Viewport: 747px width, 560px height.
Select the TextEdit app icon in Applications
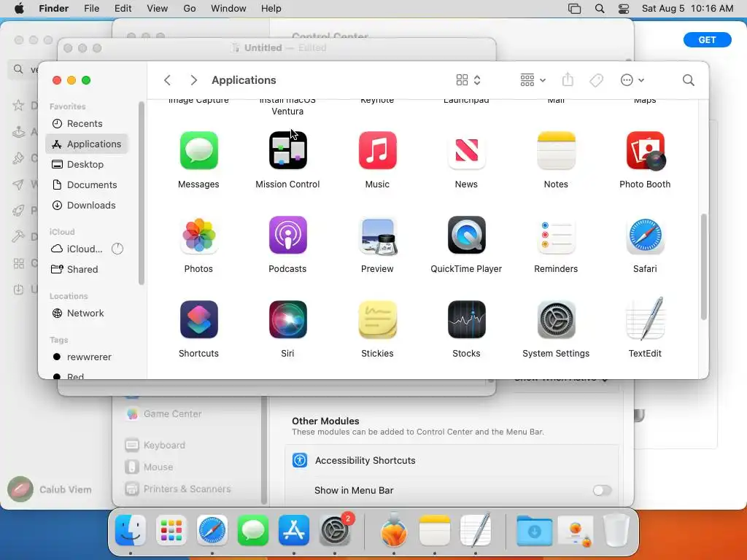(x=645, y=319)
